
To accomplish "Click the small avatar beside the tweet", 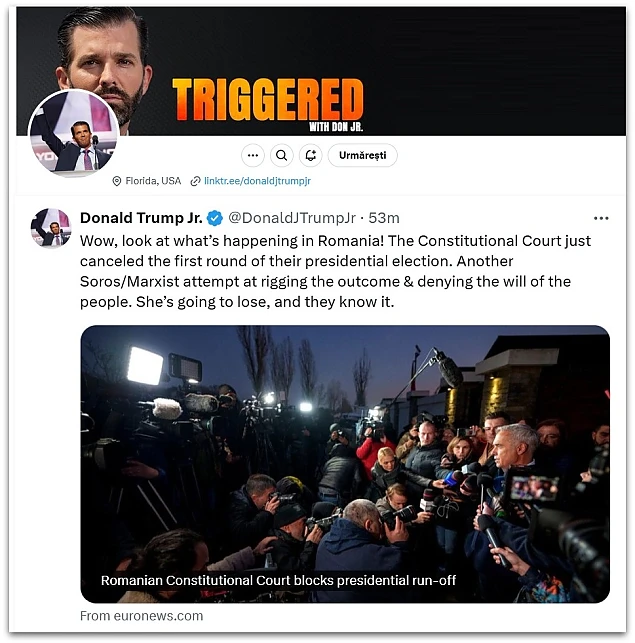I will pyautogui.click(x=51, y=228).
